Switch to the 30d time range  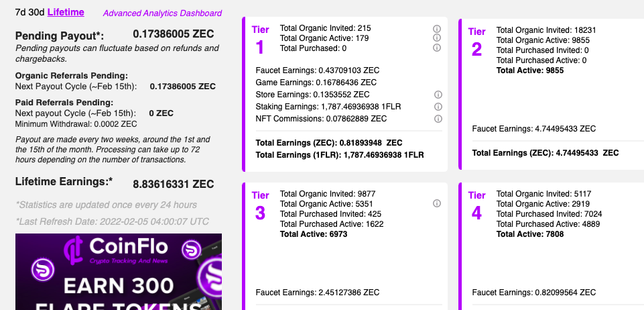(37, 12)
